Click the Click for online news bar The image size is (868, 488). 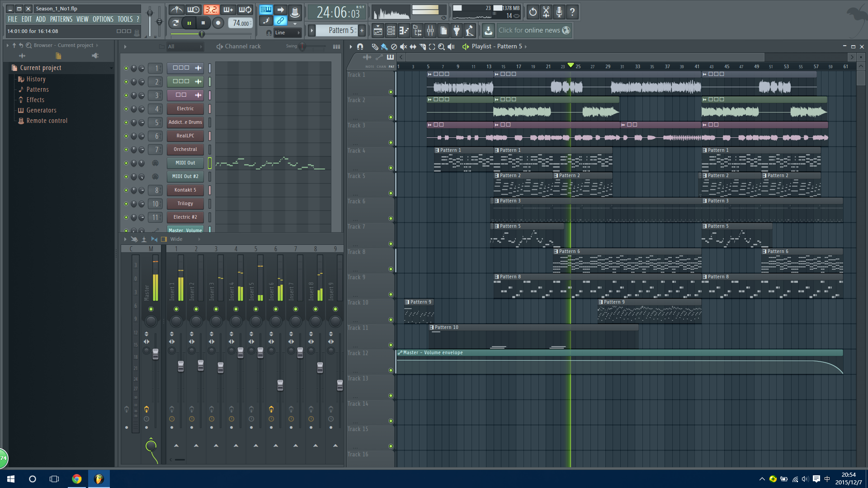pyautogui.click(x=534, y=31)
